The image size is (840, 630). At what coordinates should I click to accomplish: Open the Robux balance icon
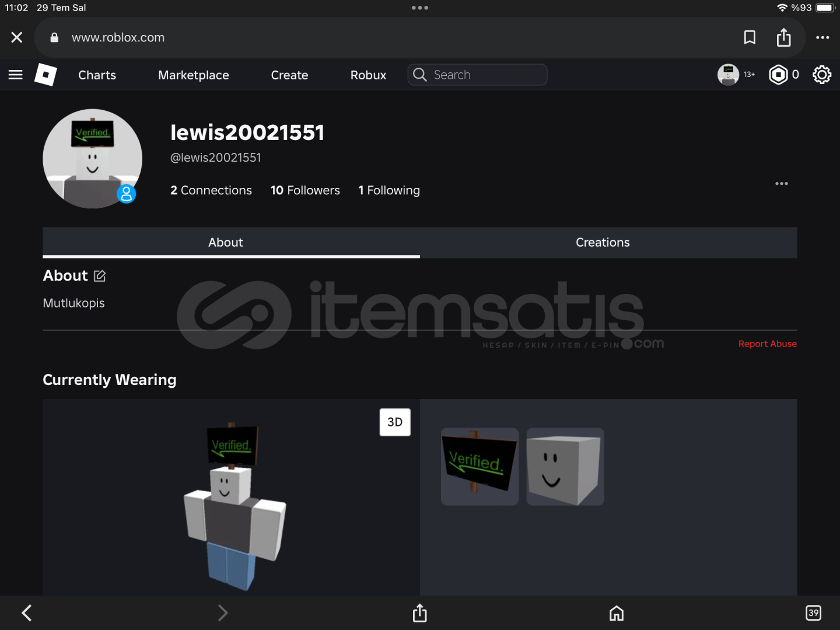point(778,75)
